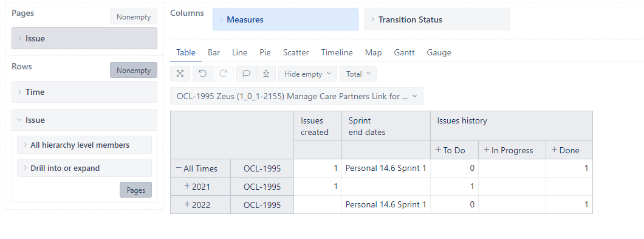Click the Pages button under Issue
644x239 pixels.
(x=135, y=190)
